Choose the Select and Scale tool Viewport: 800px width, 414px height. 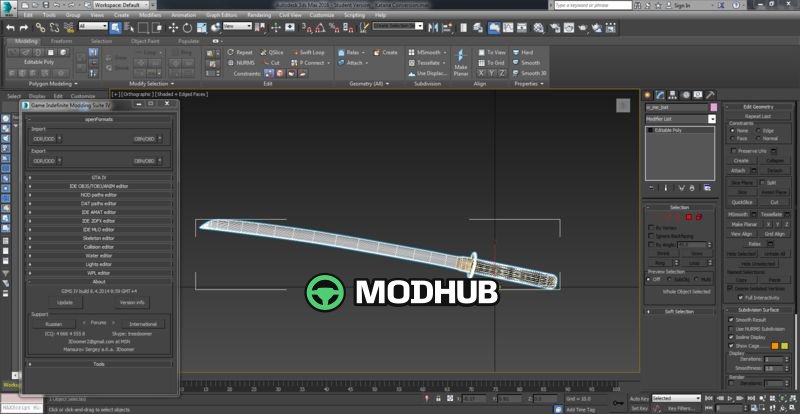tap(202, 28)
